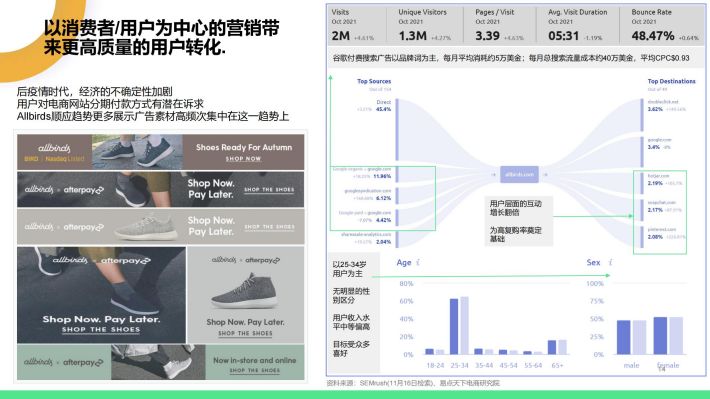This screenshot has width=710, height=399.
Task: Click afterpay logo in the green in-store banner
Action: tap(83, 362)
